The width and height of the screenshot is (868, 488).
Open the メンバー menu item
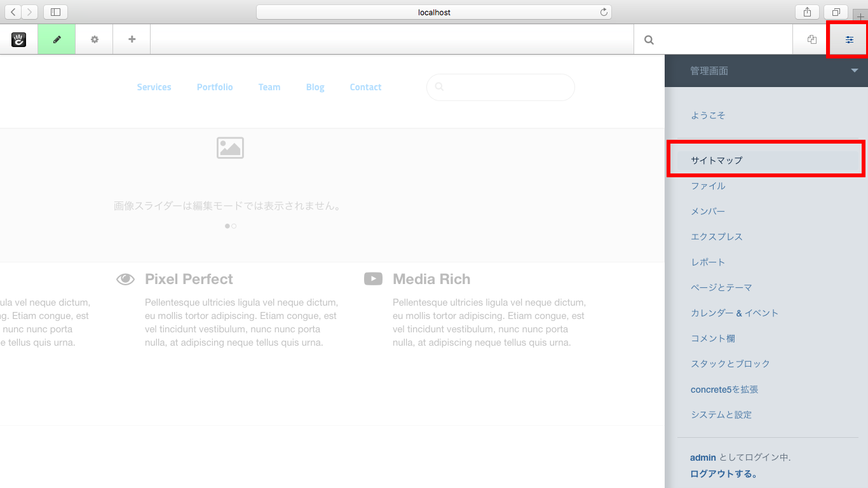(708, 211)
